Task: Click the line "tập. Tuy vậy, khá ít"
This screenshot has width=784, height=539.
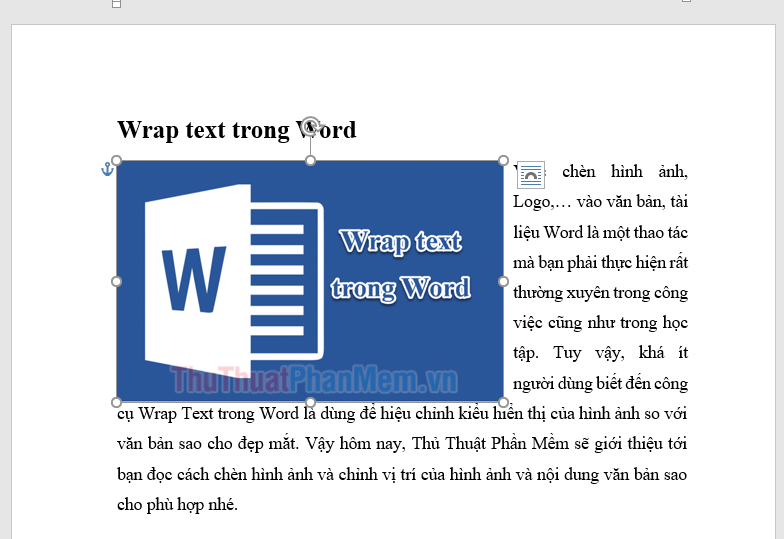Action: coord(600,353)
